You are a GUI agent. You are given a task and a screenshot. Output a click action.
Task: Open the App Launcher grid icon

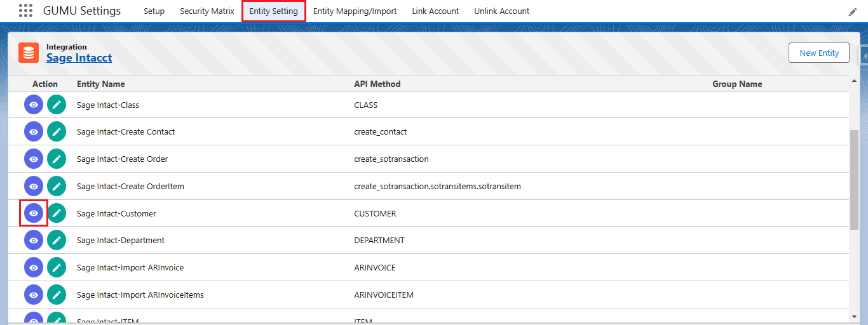point(25,11)
